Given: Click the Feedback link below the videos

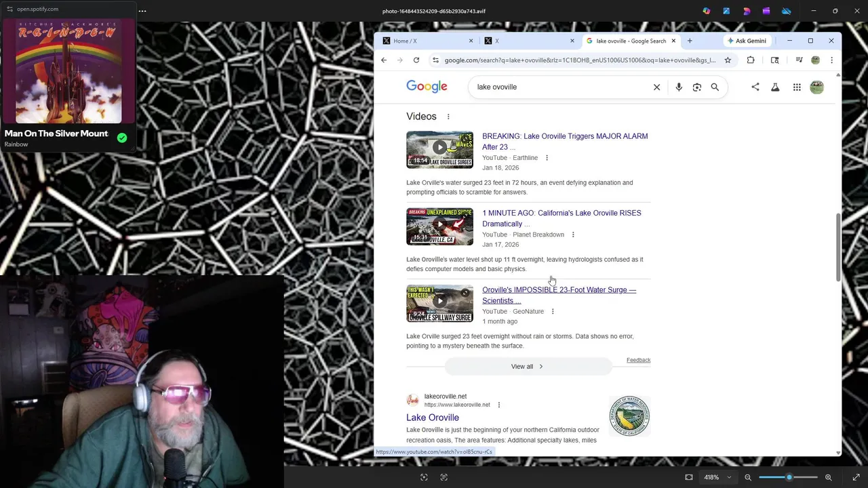Looking at the screenshot, I should tap(638, 360).
